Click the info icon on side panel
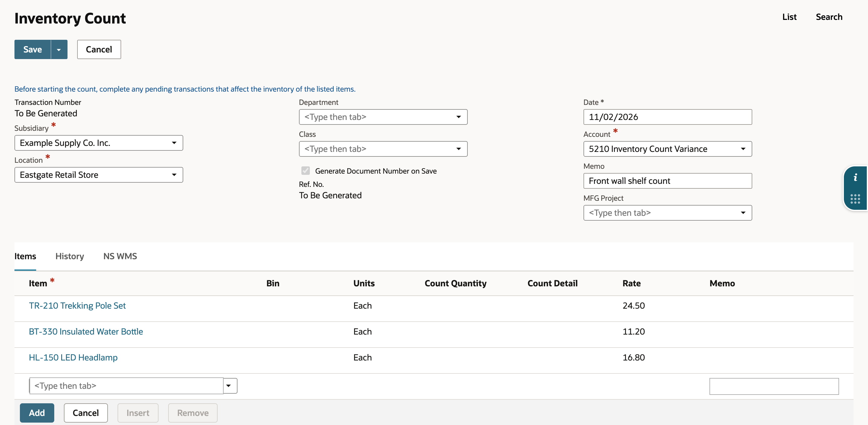 (x=855, y=177)
